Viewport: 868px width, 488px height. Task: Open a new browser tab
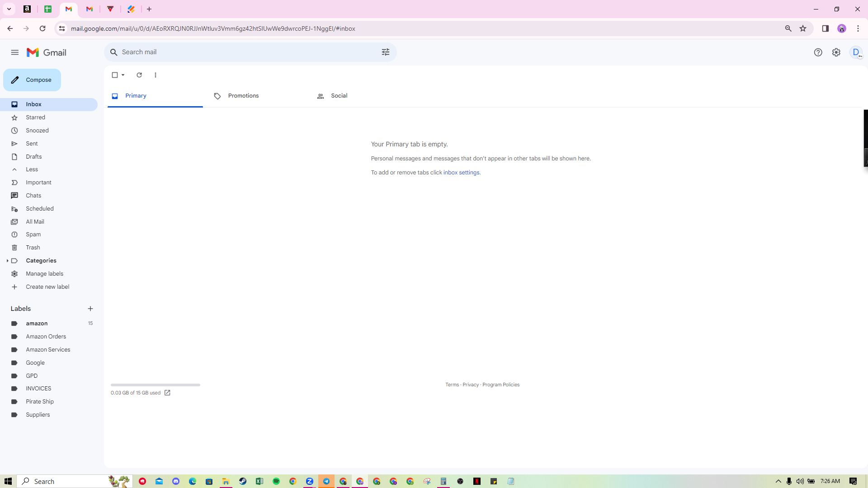pyautogui.click(x=149, y=9)
